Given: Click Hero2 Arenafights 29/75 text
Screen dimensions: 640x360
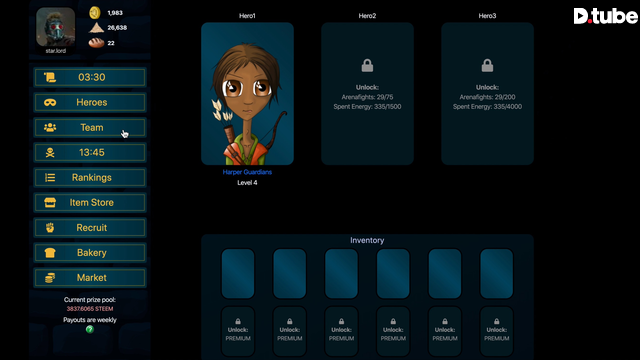Looking at the screenshot, I should pos(367,97).
